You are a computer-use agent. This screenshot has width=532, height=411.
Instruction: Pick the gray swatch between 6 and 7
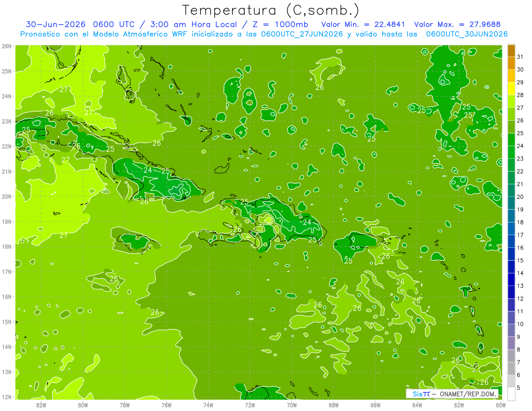point(511,368)
